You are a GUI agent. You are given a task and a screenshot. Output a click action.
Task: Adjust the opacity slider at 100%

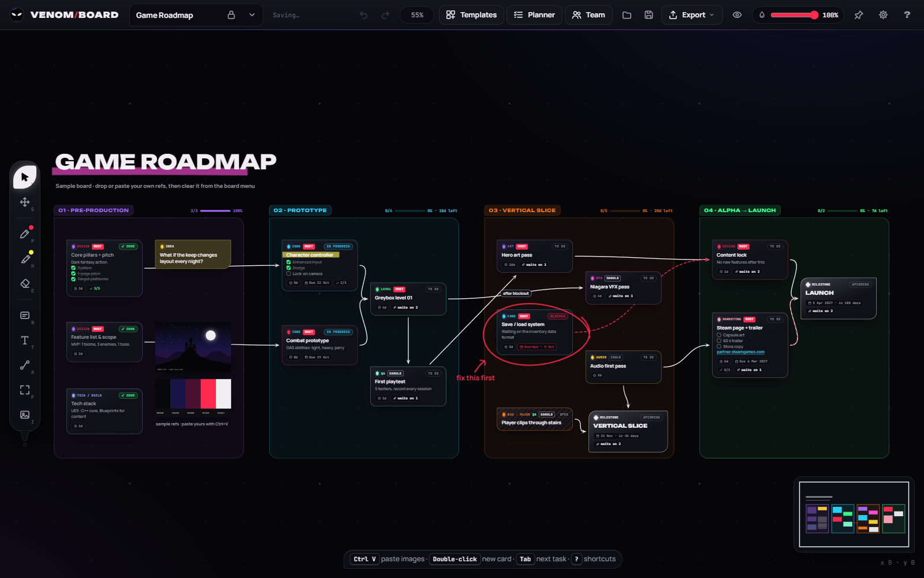795,15
